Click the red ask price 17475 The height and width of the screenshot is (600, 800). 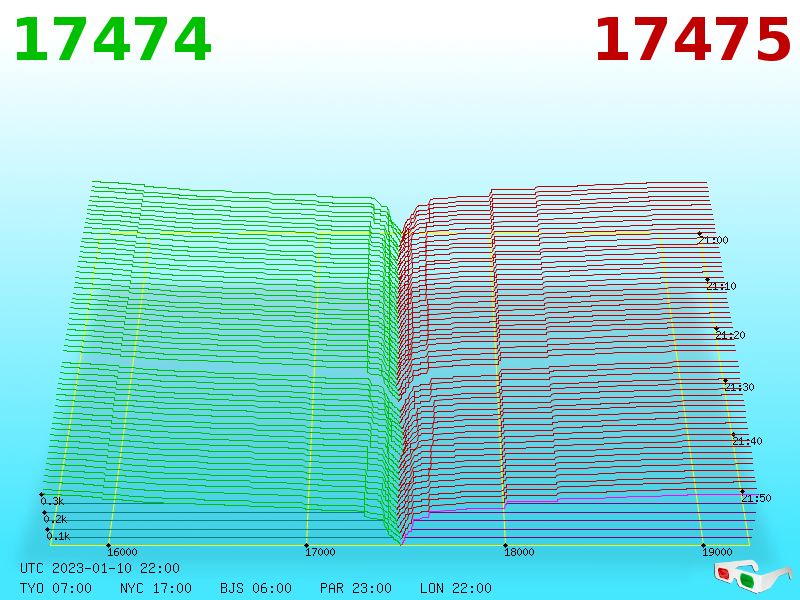tap(692, 39)
